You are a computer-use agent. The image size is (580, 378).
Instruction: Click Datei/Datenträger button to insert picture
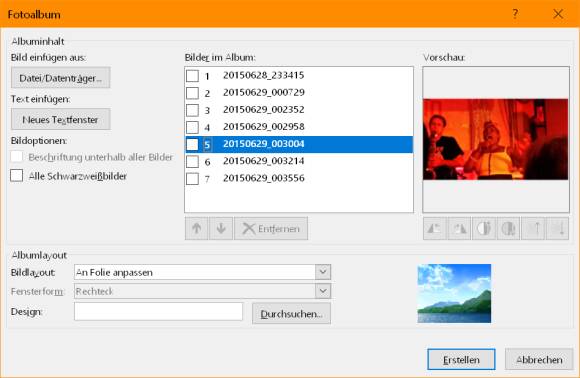pyautogui.click(x=61, y=78)
